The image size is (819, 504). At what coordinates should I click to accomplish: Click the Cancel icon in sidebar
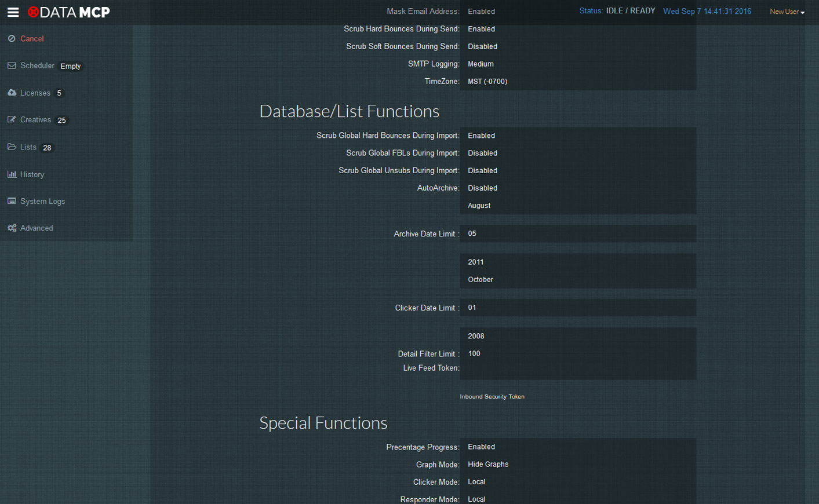click(12, 38)
